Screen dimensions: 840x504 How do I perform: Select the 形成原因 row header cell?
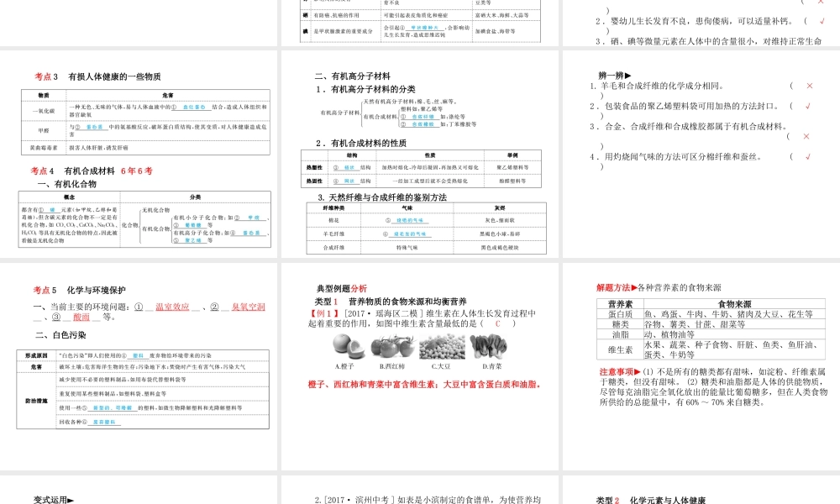[36, 355]
